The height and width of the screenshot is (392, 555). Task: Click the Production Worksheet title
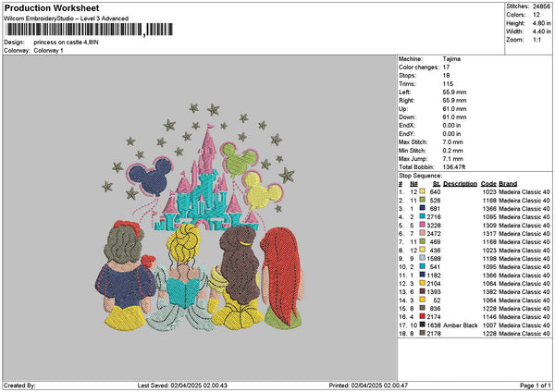tap(52, 7)
